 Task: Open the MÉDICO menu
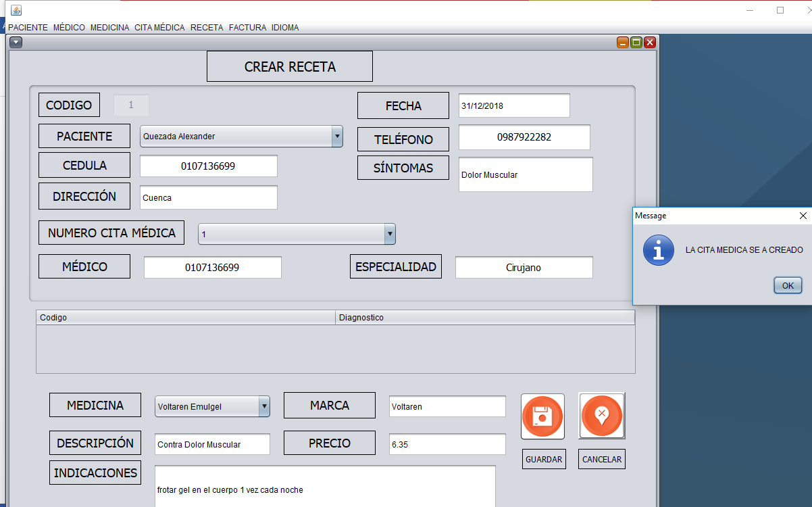(69, 28)
